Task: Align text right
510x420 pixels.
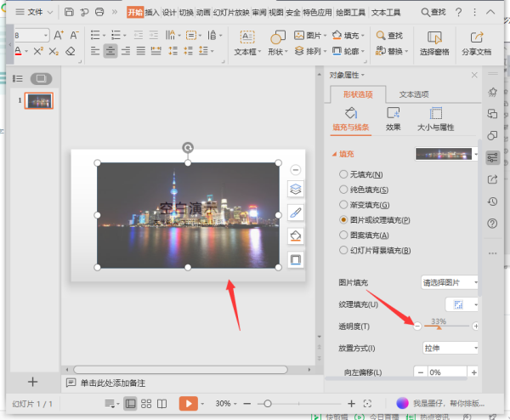Action: tap(126, 51)
